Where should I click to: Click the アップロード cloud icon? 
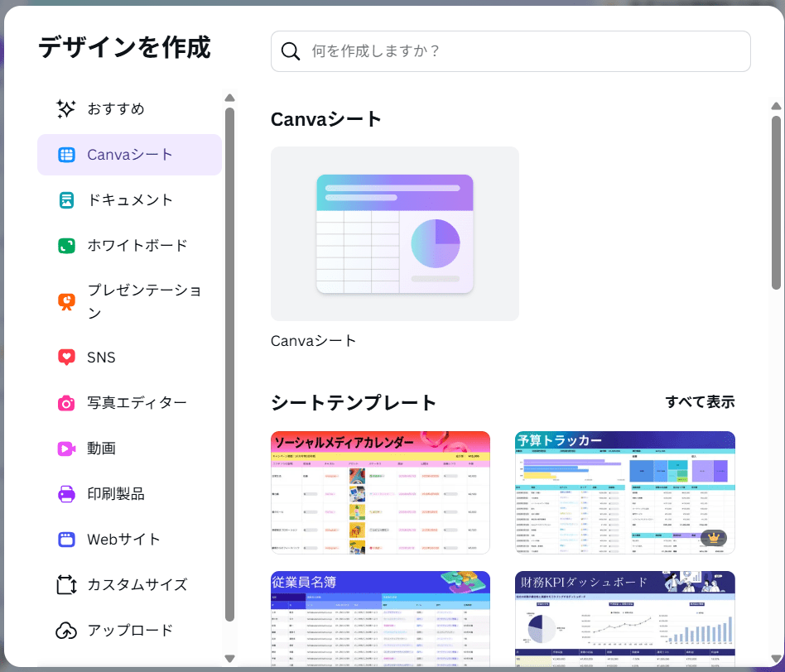(66, 631)
